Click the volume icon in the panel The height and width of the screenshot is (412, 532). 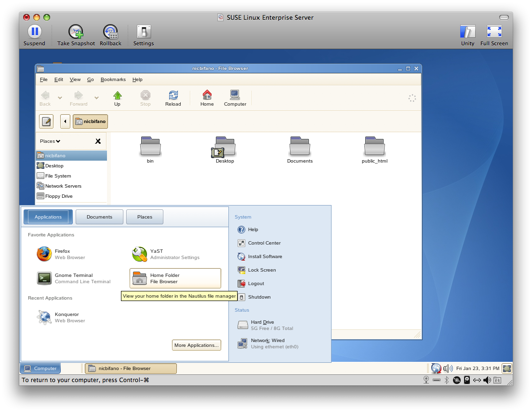(x=448, y=368)
